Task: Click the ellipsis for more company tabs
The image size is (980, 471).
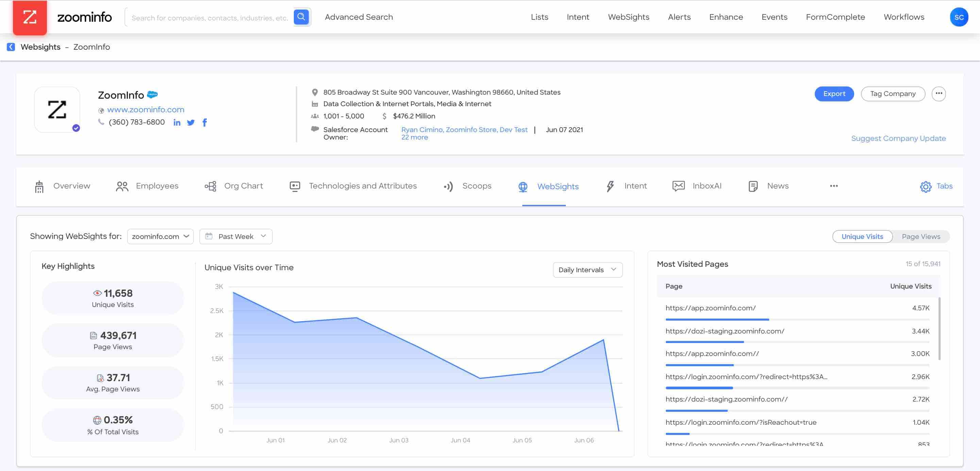Action: coord(833,186)
